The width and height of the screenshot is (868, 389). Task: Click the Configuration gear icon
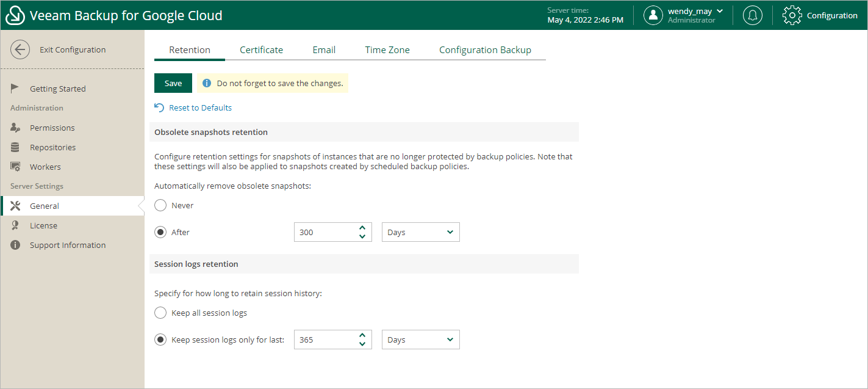coord(792,15)
